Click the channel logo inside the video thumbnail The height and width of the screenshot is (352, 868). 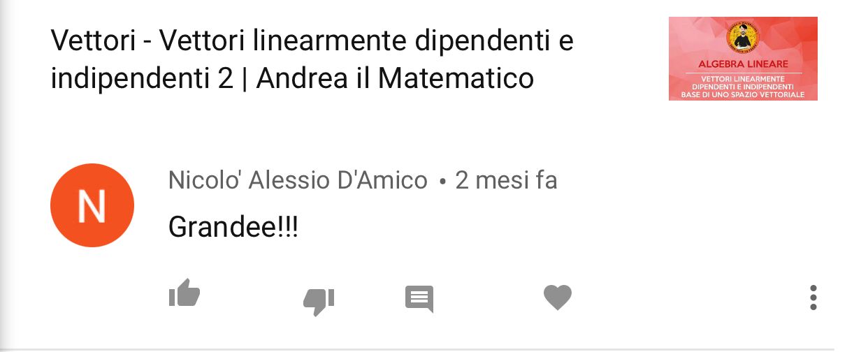(743, 37)
